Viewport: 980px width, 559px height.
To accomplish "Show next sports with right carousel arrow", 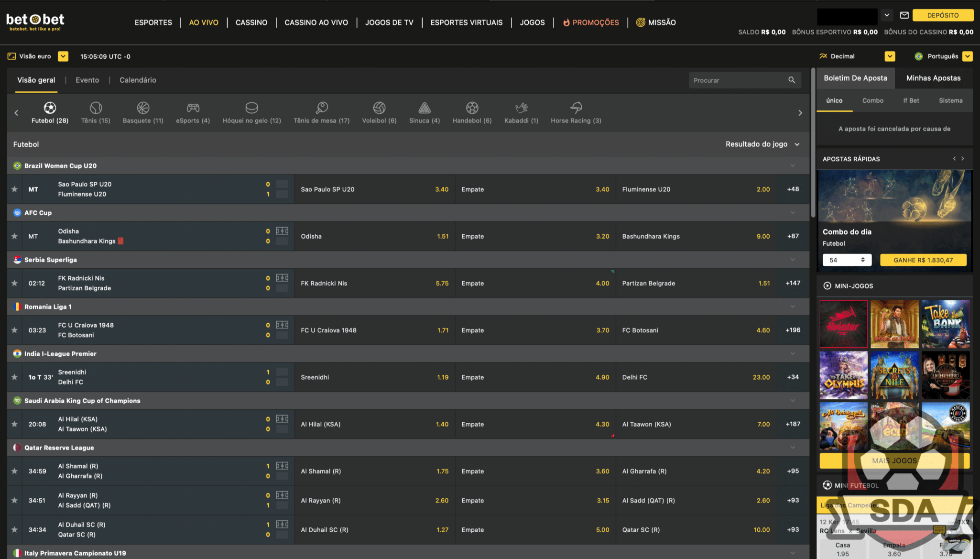I will (x=800, y=113).
